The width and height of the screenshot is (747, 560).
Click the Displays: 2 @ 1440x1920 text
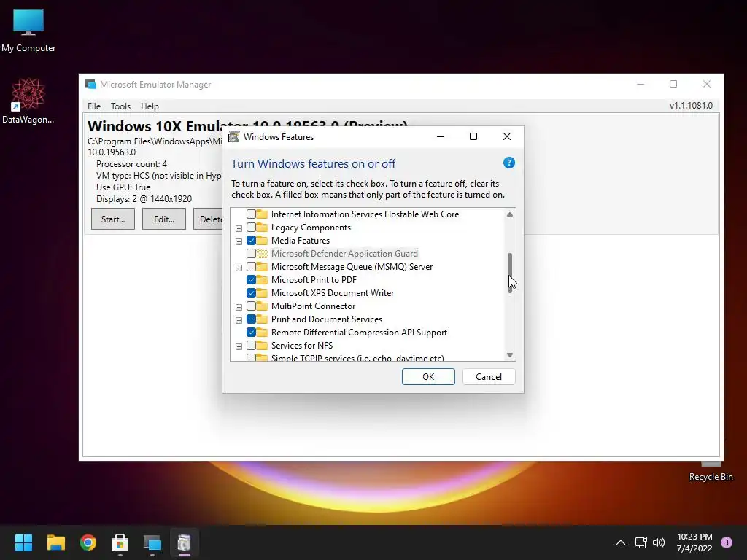[x=144, y=199]
